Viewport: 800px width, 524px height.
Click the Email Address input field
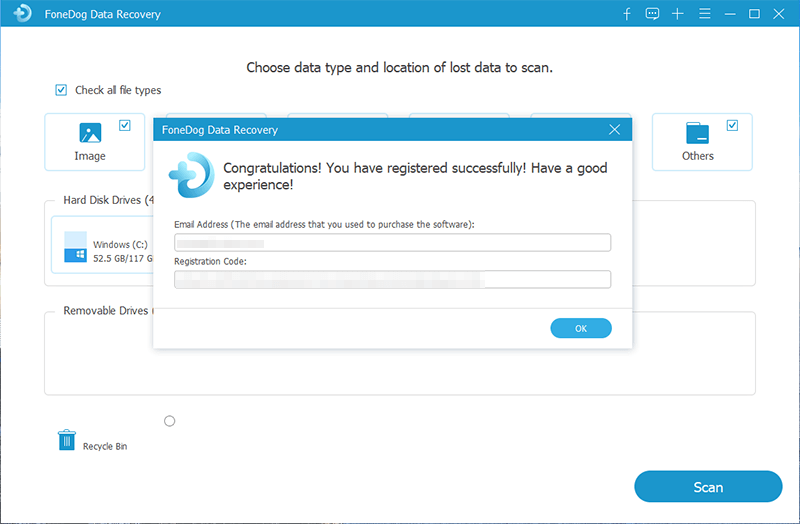pyautogui.click(x=392, y=243)
